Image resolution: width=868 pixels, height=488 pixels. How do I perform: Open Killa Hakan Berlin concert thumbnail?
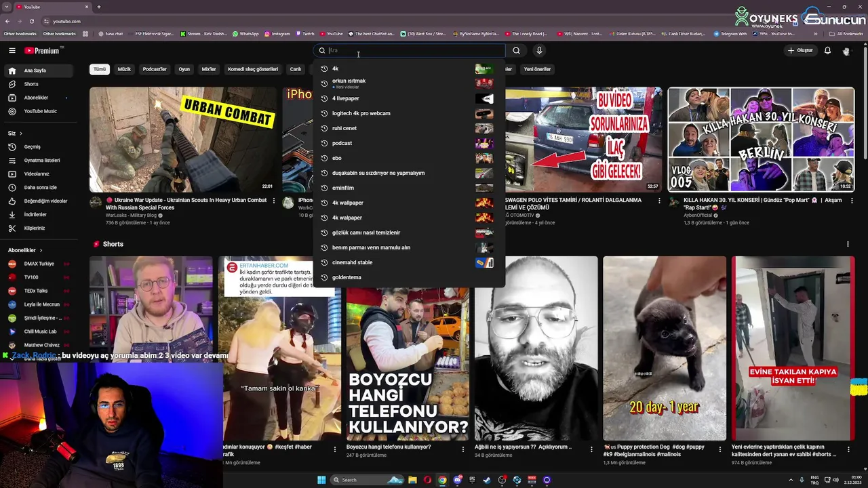click(761, 140)
